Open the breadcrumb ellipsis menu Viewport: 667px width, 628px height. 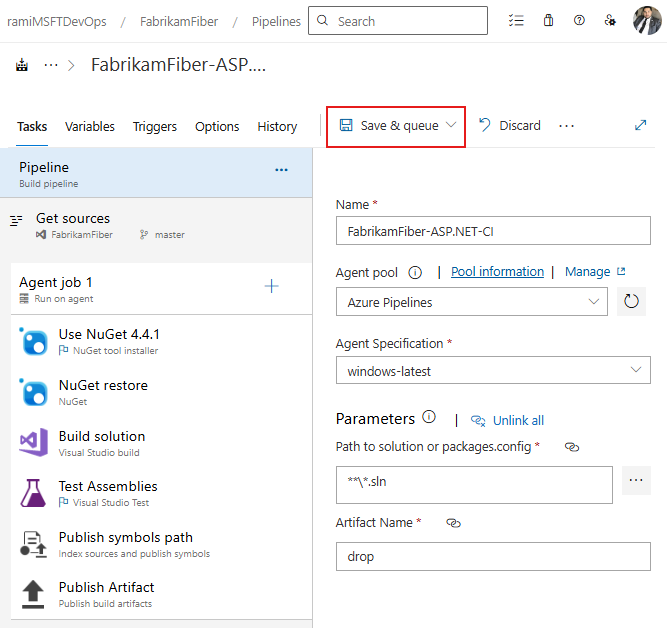tap(51, 65)
